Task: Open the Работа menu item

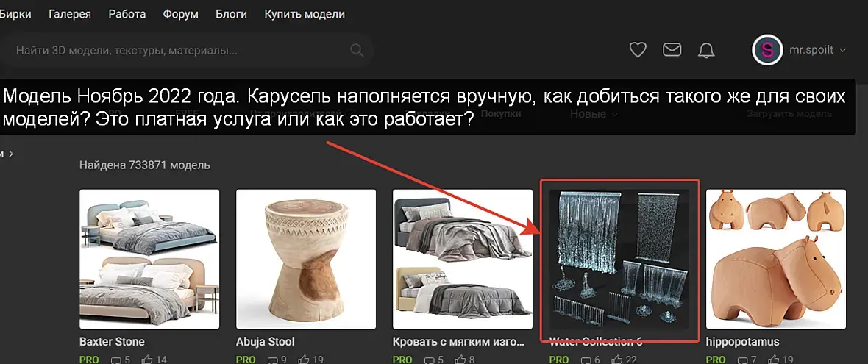Action: click(127, 15)
